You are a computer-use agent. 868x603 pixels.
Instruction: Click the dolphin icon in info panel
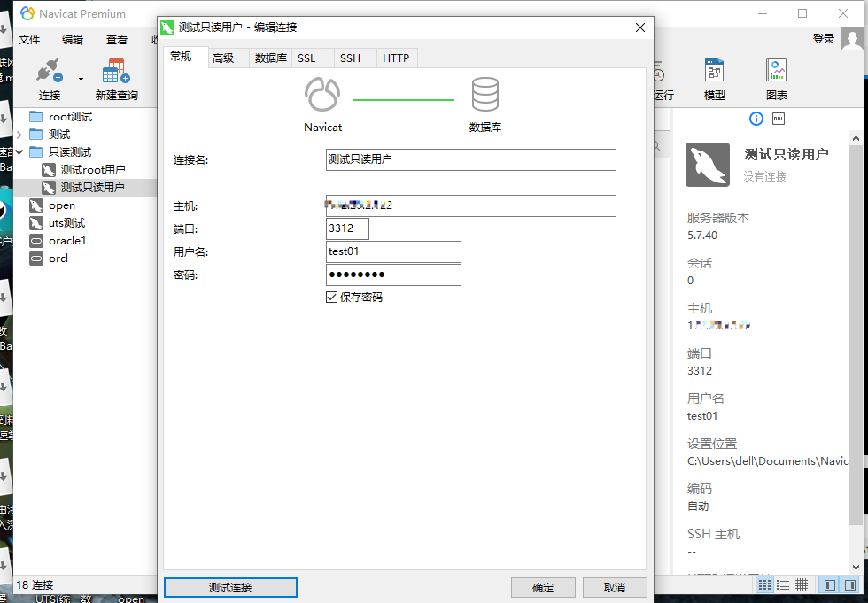[x=708, y=165]
